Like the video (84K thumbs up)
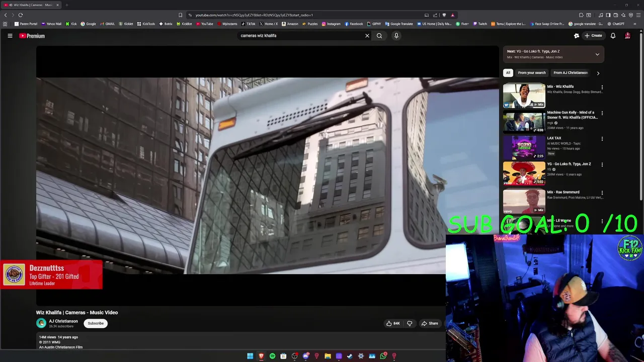This screenshot has height=362, width=644. tap(393, 323)
